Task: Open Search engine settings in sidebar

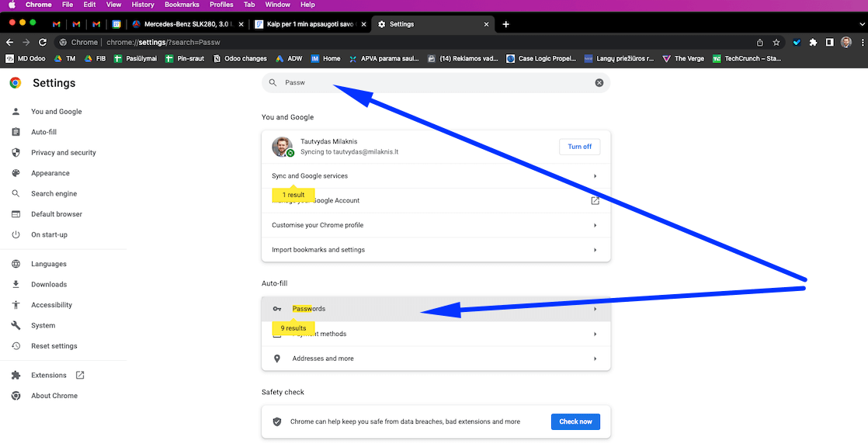Action: [54, 194]
